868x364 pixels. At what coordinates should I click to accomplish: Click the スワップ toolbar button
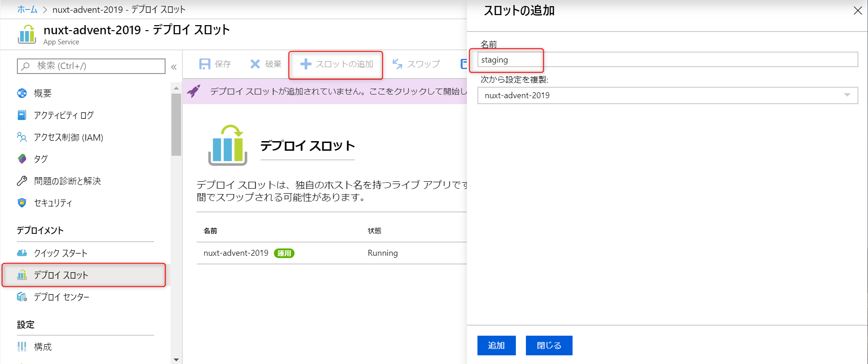(x=416, y=64)
